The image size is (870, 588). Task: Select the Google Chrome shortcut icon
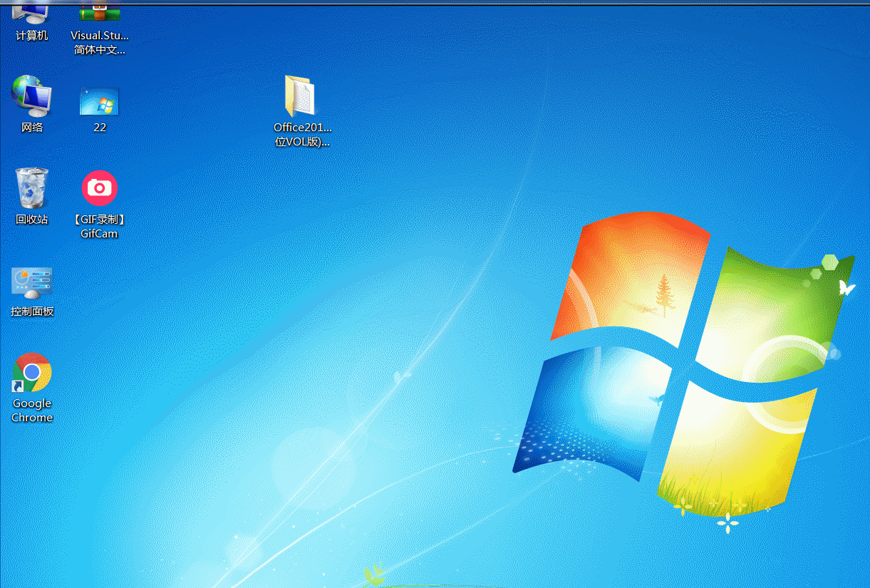point(32,373)
